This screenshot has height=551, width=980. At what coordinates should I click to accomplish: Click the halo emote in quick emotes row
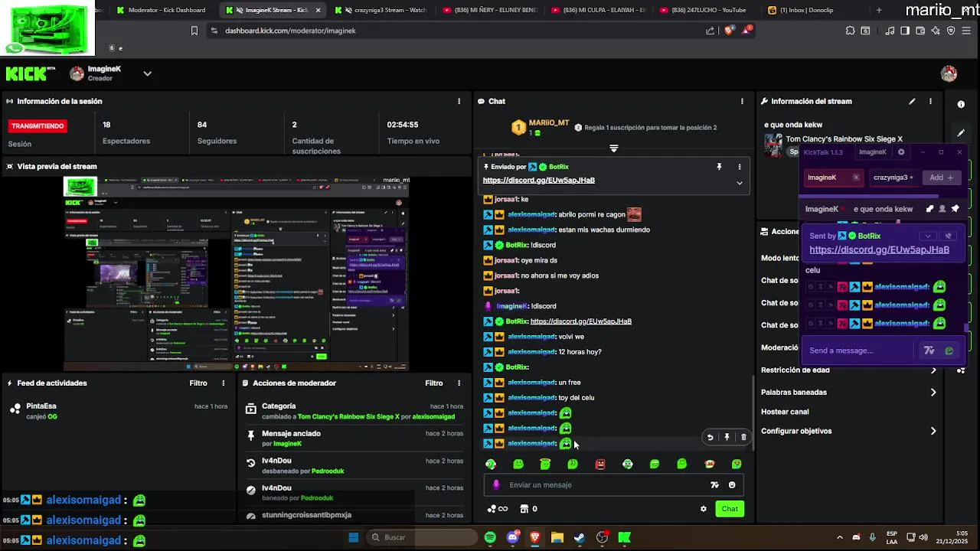point(545,464)
